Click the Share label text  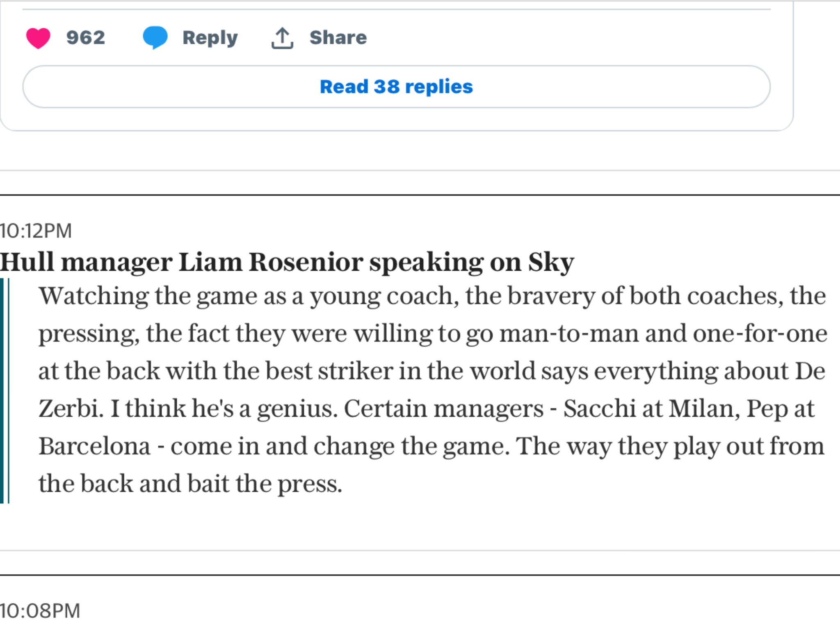338,37
